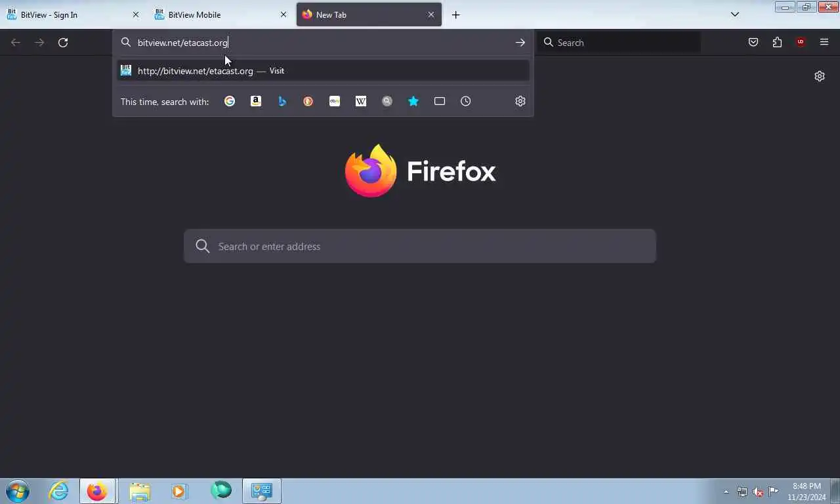Viewport: 840px width, 504px height.
Task: Open the network tray icon
Action: pos(742,492)
